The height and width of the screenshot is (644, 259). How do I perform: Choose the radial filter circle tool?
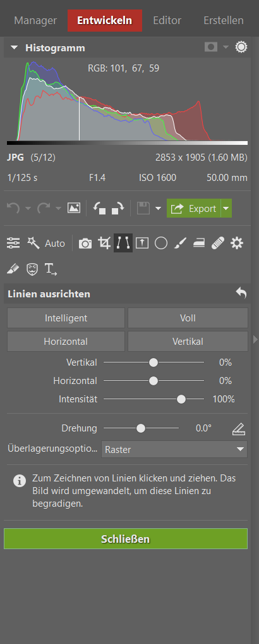pos(161,243)
